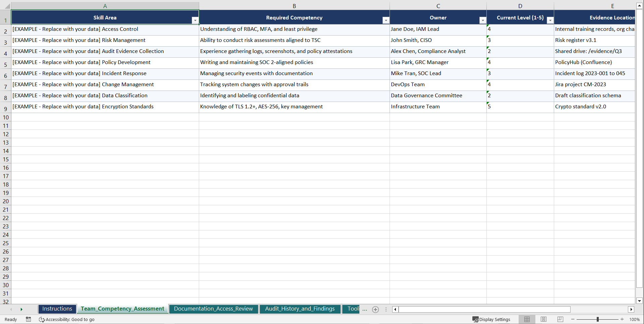Open the Current Level (1-5) filter dropdown
The height and width of the screenshot is (324, 644).
tap(550, 20)
